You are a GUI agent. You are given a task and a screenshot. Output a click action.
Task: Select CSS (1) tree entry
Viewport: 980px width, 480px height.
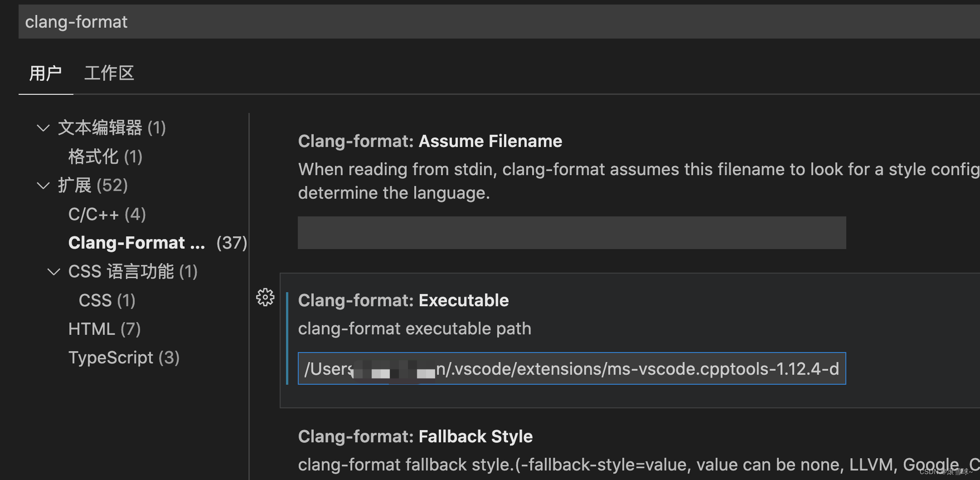pos(107,300)
